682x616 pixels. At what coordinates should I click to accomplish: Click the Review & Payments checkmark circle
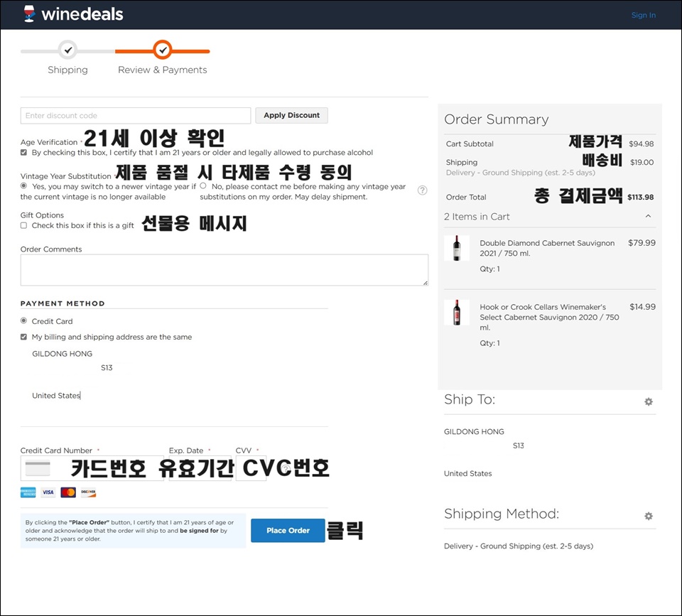[x=162, y=50]
